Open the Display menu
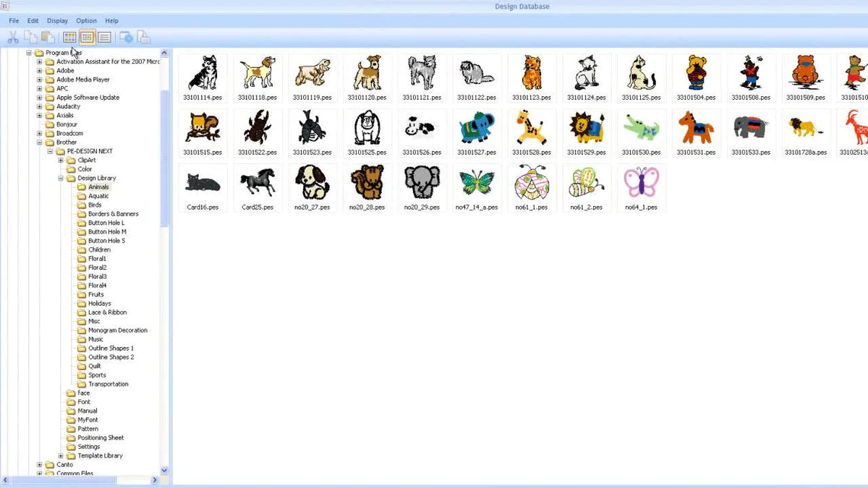The height and width of the screenshot is (488, 868). coord(57,21)
